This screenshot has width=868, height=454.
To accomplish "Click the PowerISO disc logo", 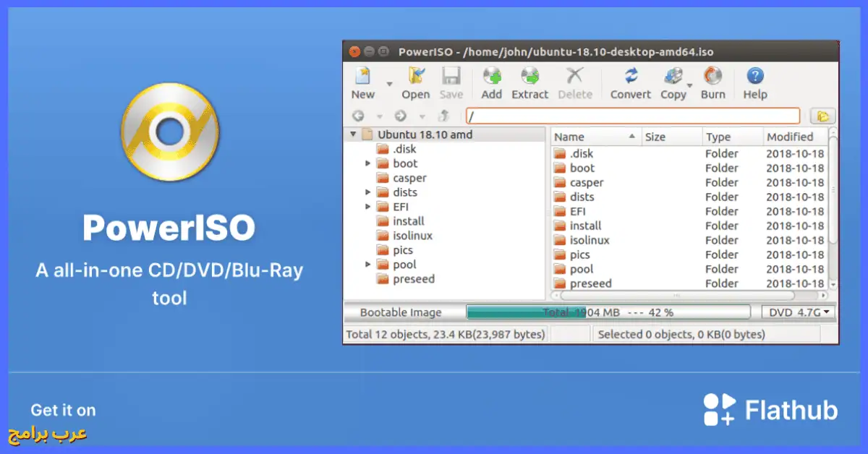I will tap(169, 131).
